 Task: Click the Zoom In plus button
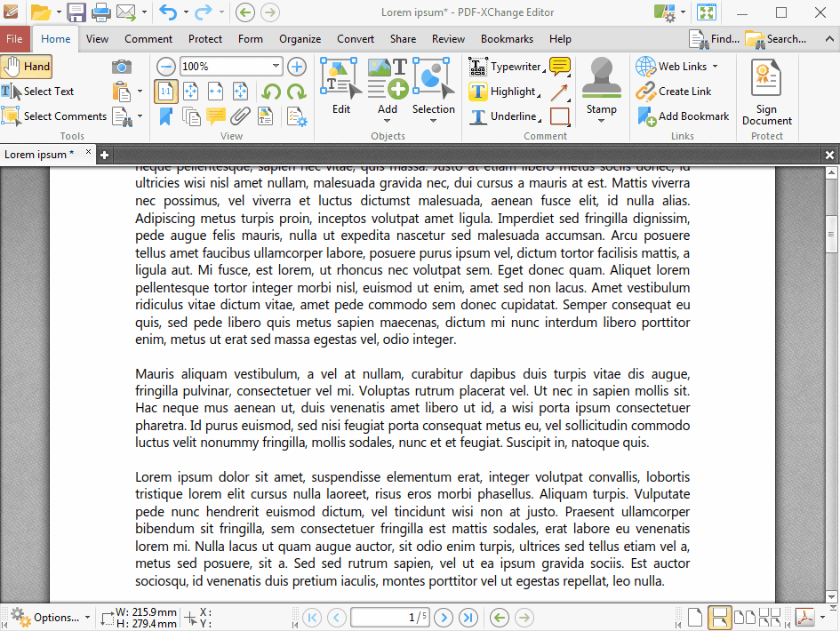click(297, 67)
